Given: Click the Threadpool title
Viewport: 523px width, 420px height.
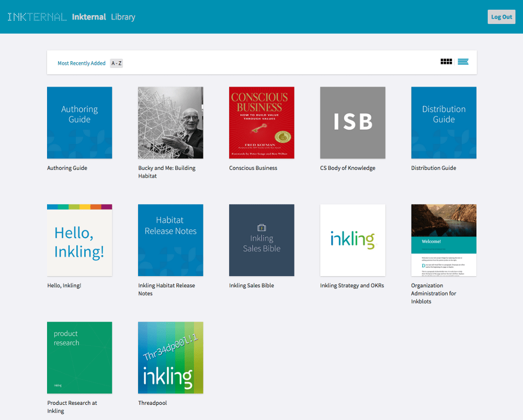Looking at the screenshot, I should (x=152, y=403).
